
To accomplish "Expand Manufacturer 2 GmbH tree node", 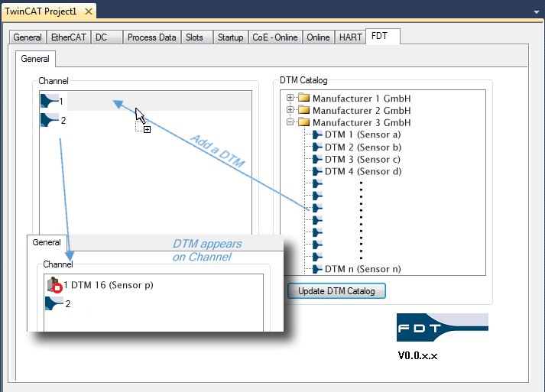I will 290,110.
